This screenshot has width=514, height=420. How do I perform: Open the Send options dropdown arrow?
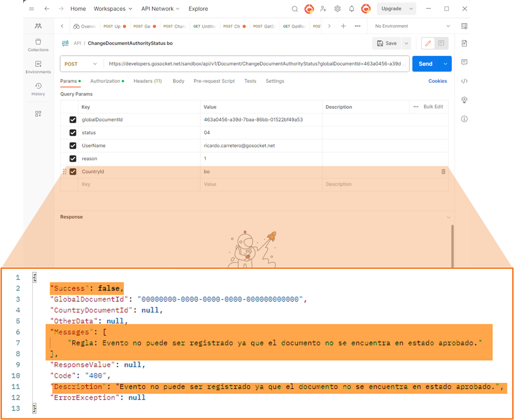coord(445,64)
